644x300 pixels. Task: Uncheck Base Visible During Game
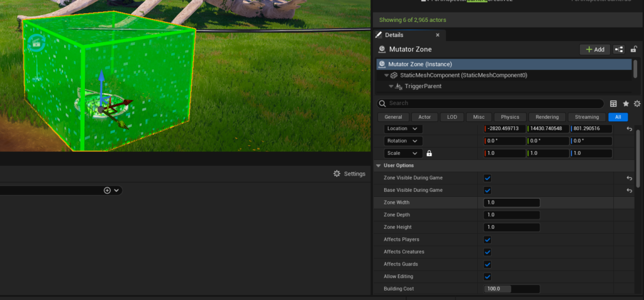(x=487, y=191)
